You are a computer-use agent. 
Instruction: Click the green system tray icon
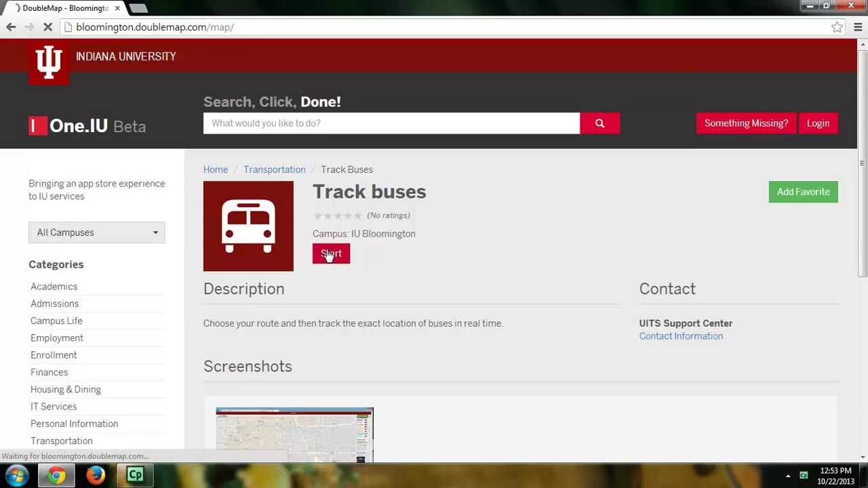[x=804, y=476]
